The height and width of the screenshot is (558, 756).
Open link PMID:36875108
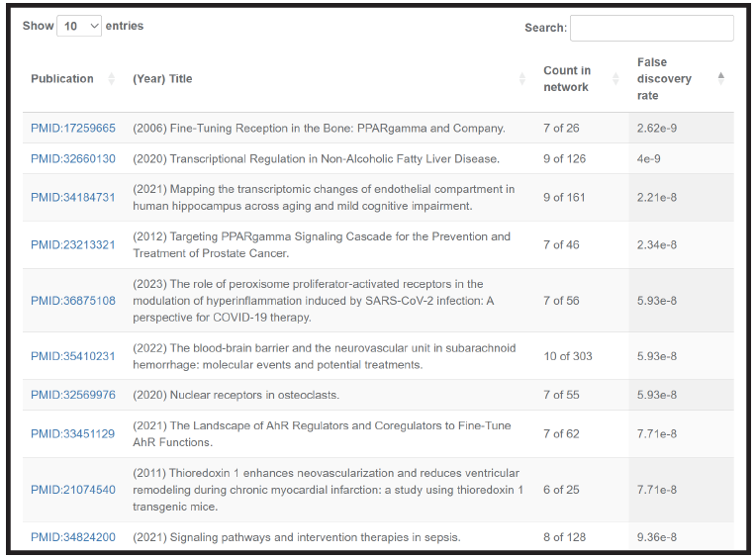coord(73,301)
